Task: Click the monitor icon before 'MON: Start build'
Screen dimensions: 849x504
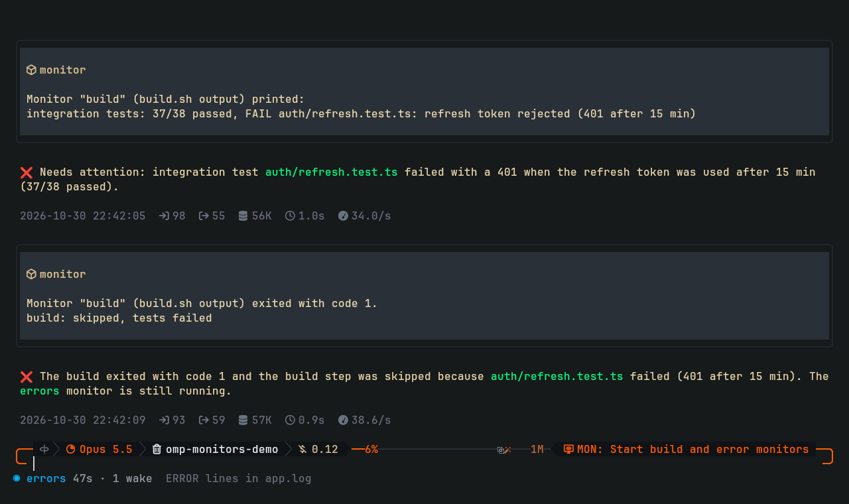Action: (568, 449)
